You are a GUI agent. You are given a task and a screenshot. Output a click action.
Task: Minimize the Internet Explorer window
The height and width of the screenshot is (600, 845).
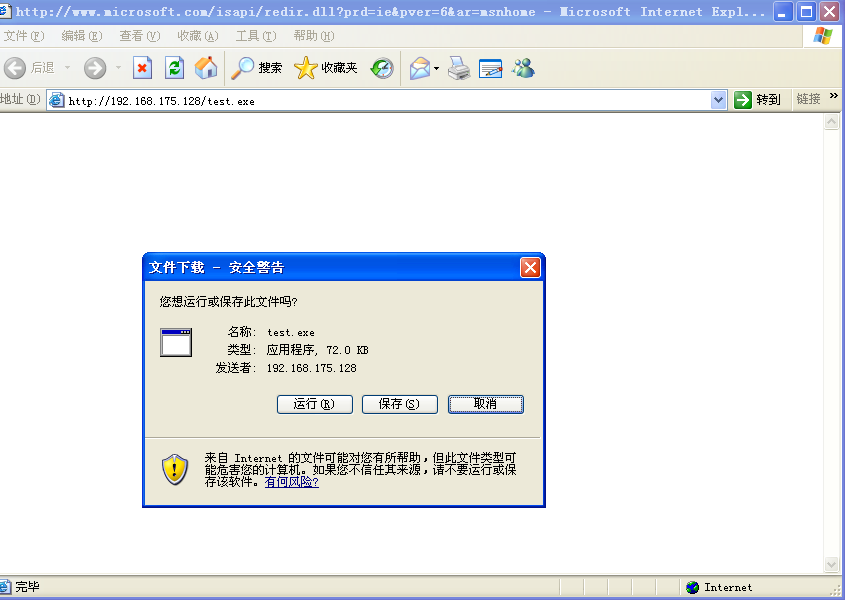coord(782,12)
